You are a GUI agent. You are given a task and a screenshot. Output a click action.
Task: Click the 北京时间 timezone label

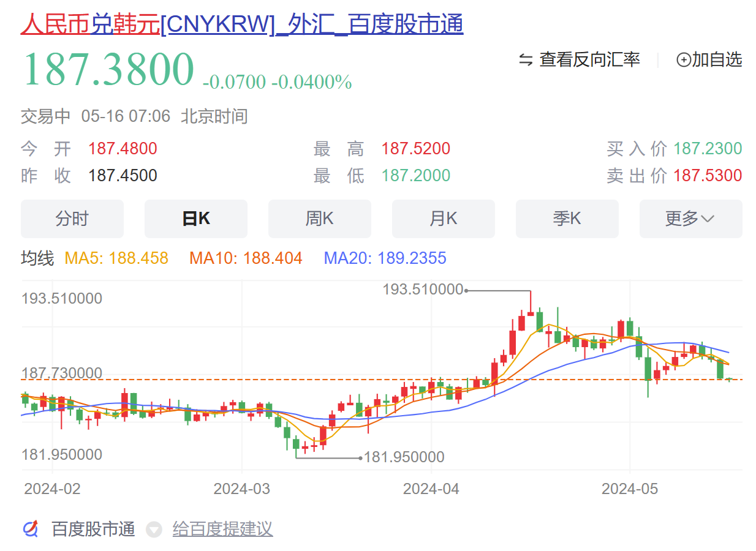click(214, 116)
